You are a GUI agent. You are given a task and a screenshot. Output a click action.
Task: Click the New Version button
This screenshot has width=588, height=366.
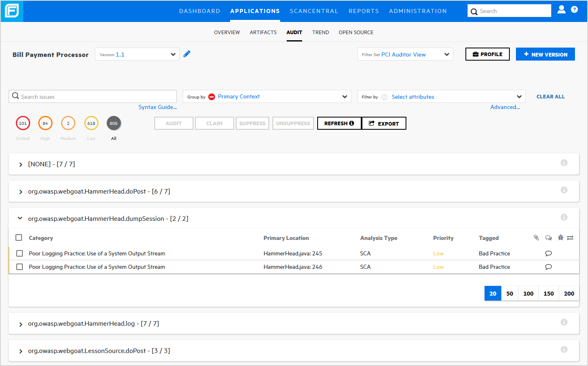(545, 54)
